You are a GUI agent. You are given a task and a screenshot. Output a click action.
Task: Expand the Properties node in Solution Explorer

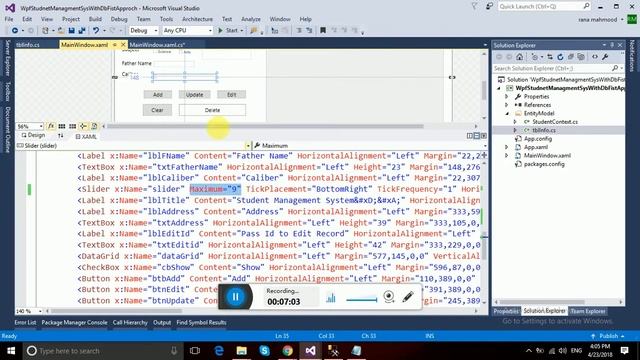coord(507,97)
